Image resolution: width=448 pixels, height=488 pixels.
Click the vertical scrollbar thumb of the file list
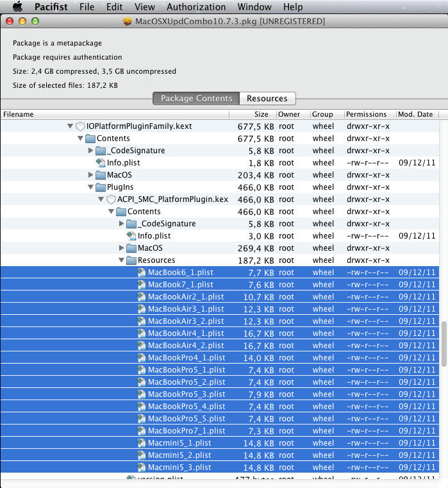(x=444, y=344)
